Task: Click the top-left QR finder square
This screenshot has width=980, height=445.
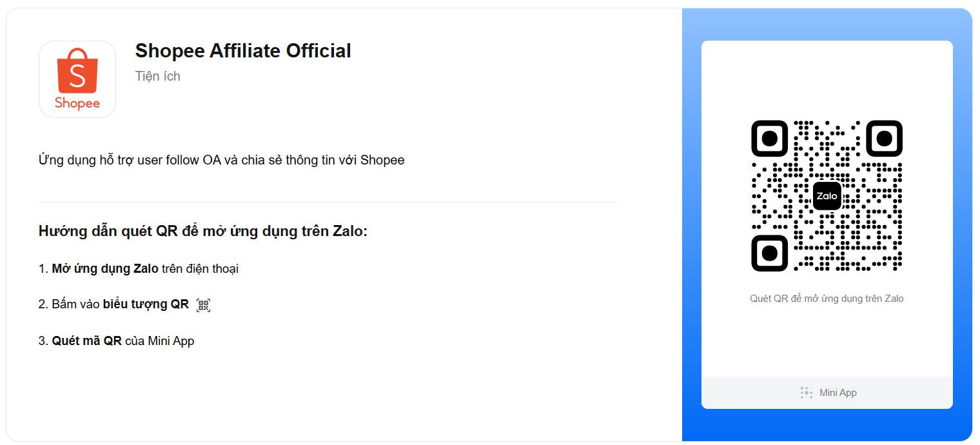Action: tap(770, 138)
